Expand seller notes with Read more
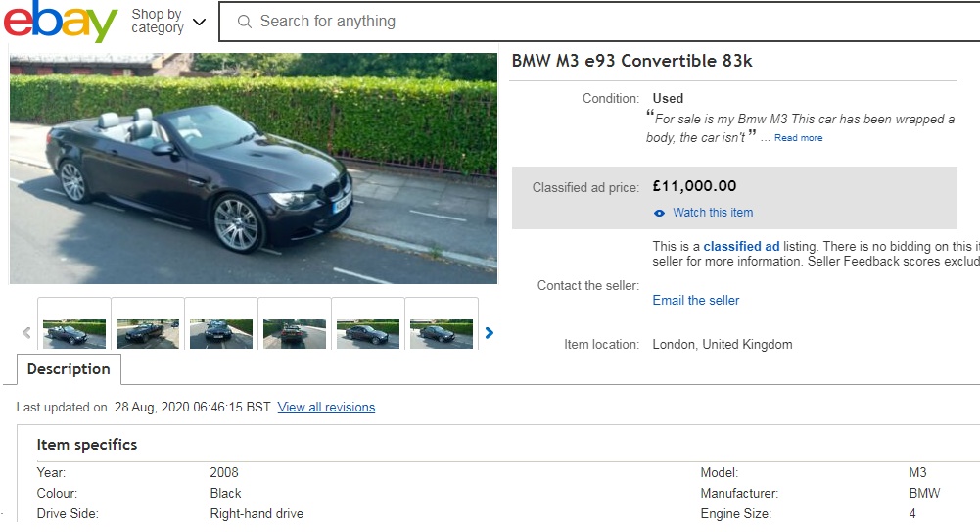This screenshot has height=532, width=980. 798,138
